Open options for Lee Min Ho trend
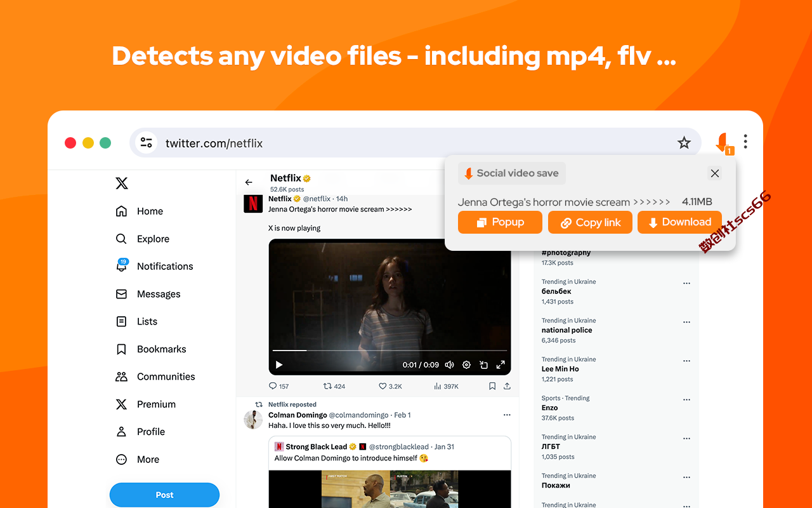The width and height of the screenshot is (812, 508). point(686,361)
